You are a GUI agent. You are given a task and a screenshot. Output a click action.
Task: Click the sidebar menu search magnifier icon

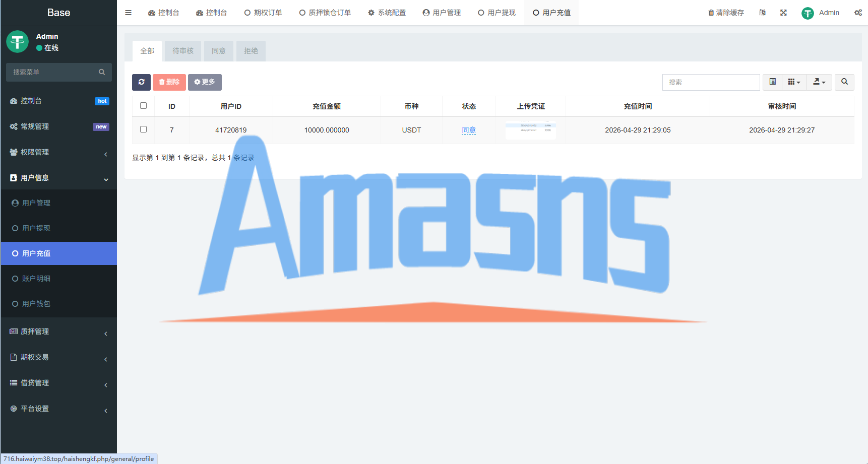[102, 72]
